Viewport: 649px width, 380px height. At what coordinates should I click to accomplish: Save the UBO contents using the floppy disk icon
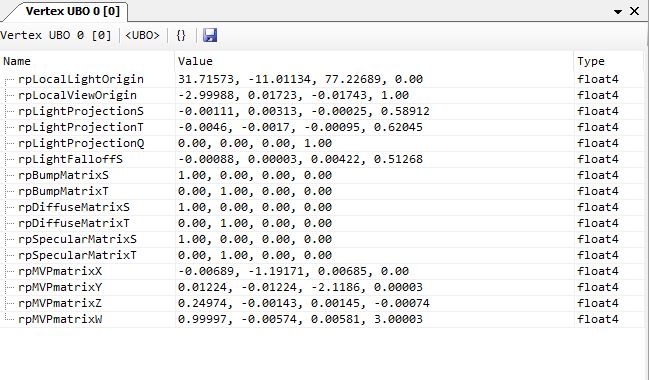(x=210, y=35)
